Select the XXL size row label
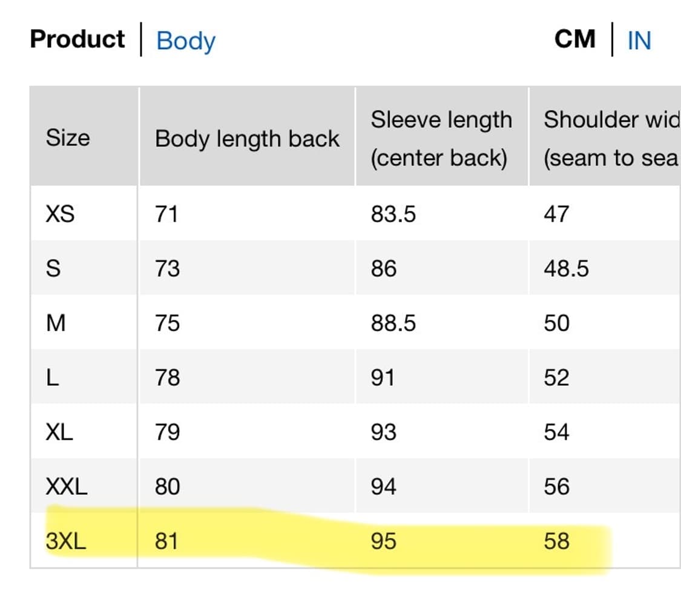The height and width of the screenshot is (616, 681). [67, 486]
